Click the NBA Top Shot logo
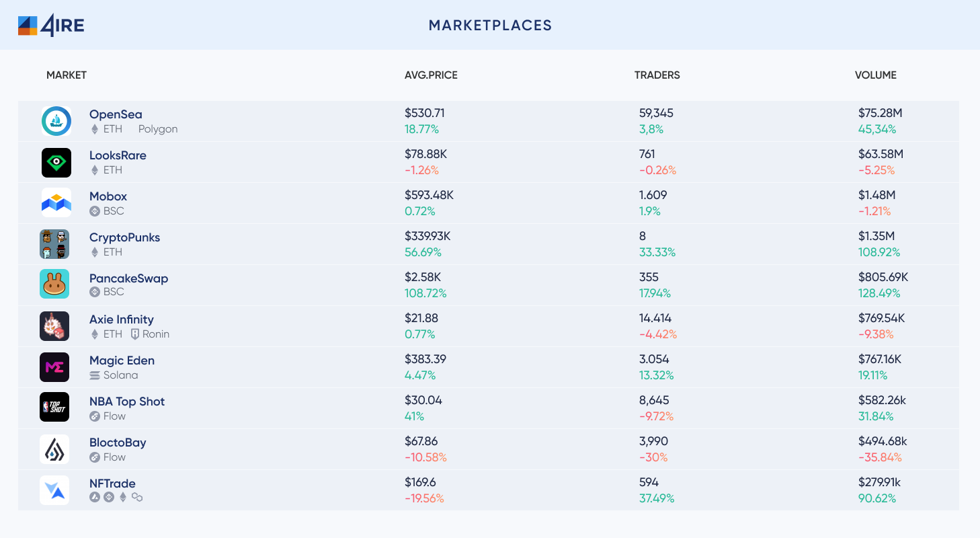The image size is (980, 538). 54,407
